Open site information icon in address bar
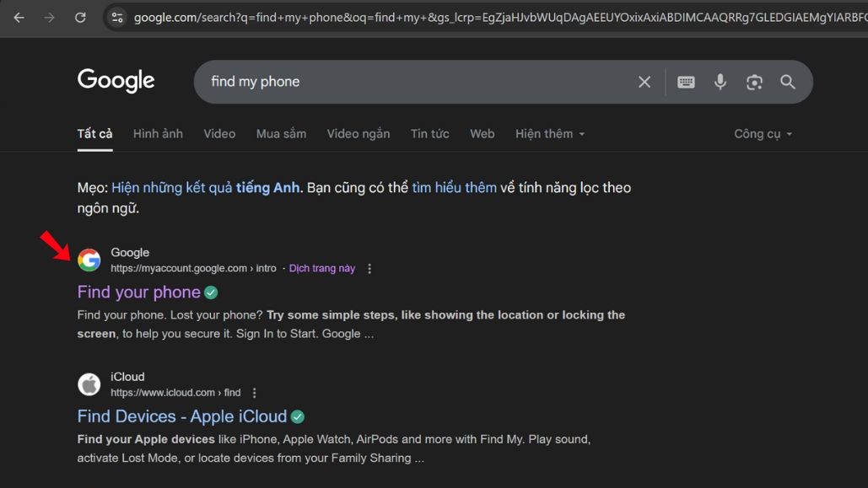This screenshot has height=488, width=868. tap(117, 17)
